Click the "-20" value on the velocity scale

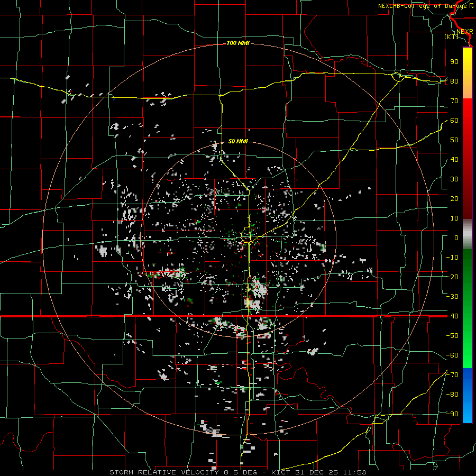click(x=452, y=277)
